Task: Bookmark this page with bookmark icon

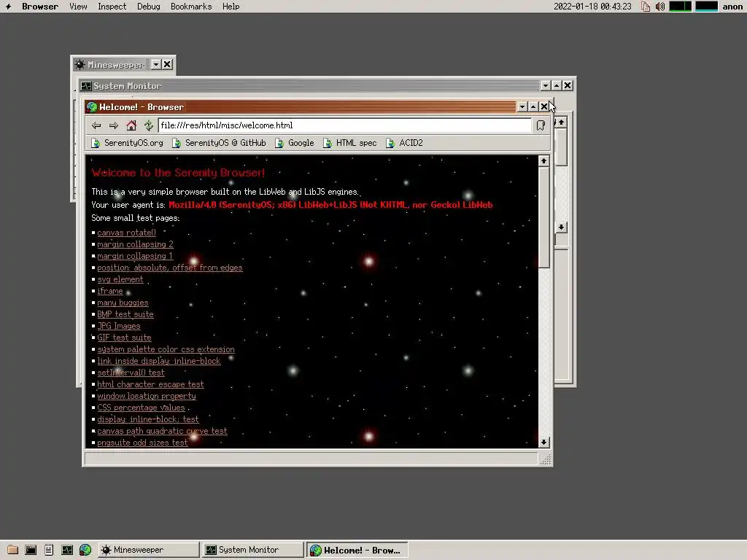Action: 541,125
